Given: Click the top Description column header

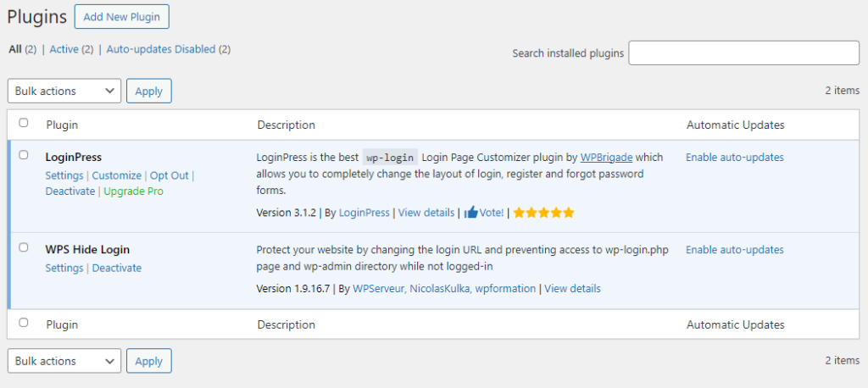Looking at the screenshot, I should tap(287, 125).
